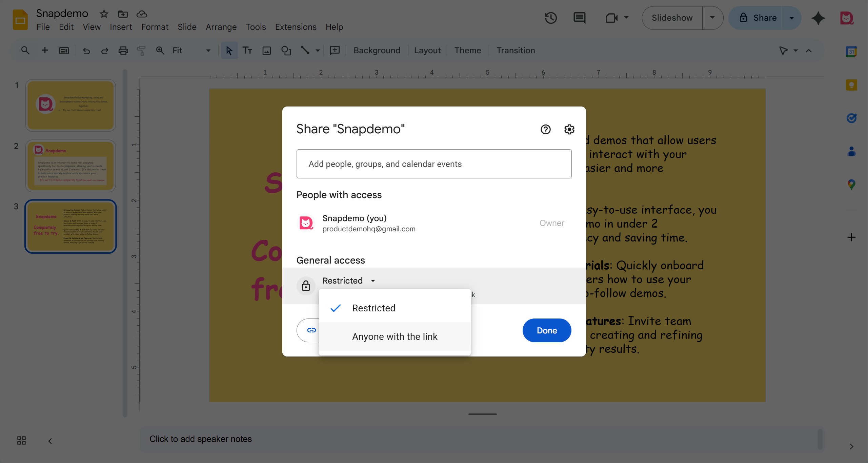Check cloud document status icon

(x=142, y=14)
